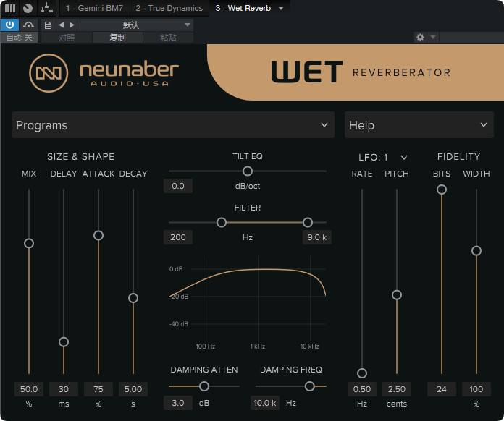Go to previous preset arrow
Image resolution: width=504 pixels, height=421 pixels.
(x=61, y=25)
